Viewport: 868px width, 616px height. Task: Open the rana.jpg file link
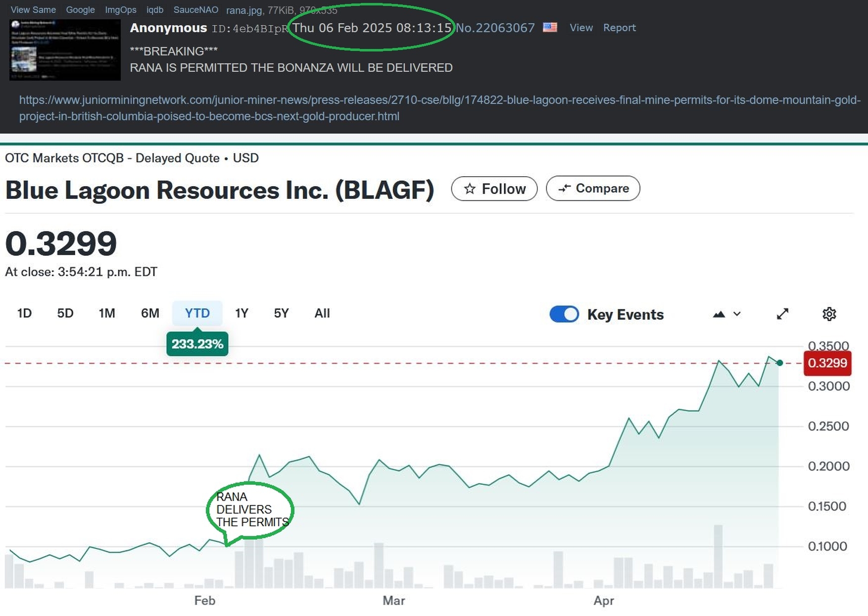[x=243, y=10]
